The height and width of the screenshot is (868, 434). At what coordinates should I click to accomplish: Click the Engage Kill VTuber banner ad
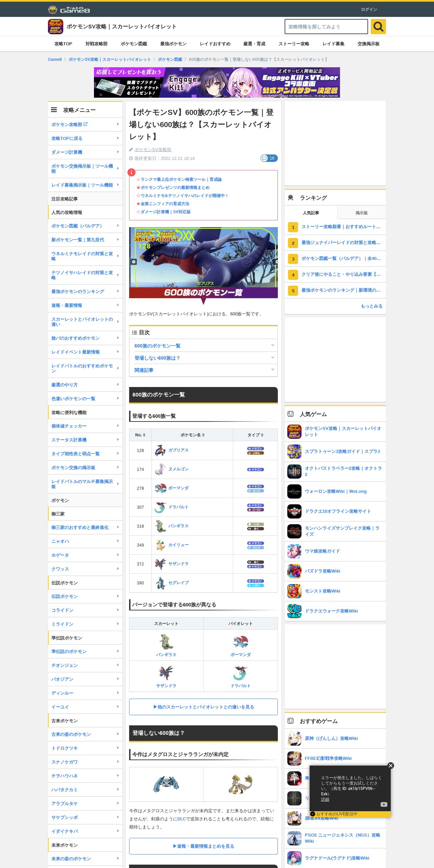point(217,82)
